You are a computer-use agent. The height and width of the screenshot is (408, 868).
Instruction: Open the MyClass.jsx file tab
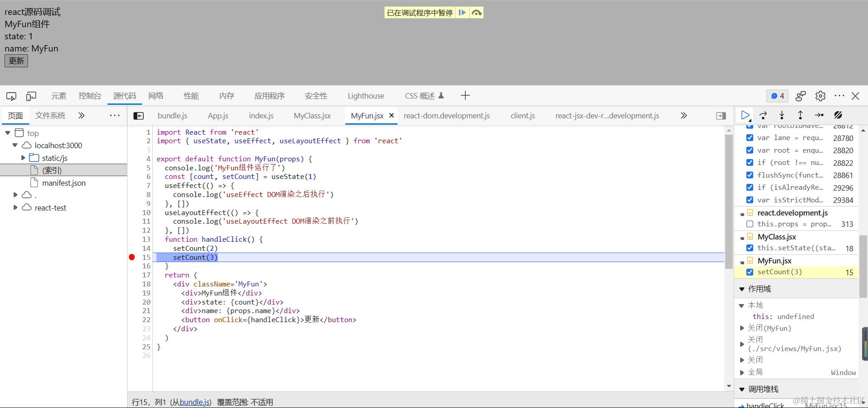[312, 116]
